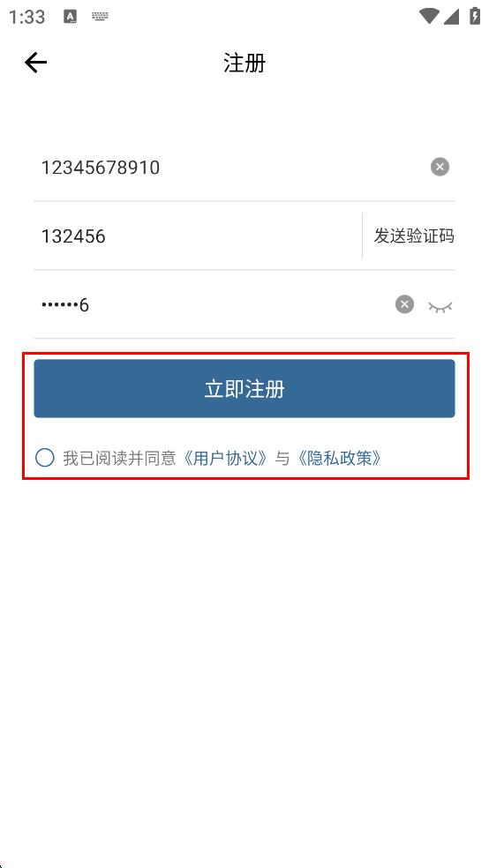Tap the 1:33 clock in status bar
Image resolution: width=489 pixels, height=868 pixels.
tap(26, 17)
